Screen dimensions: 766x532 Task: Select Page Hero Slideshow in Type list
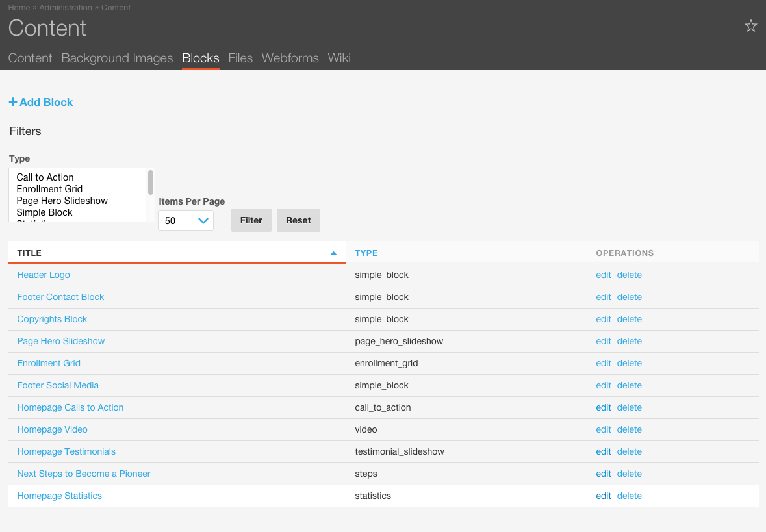[x=62, y=201]
